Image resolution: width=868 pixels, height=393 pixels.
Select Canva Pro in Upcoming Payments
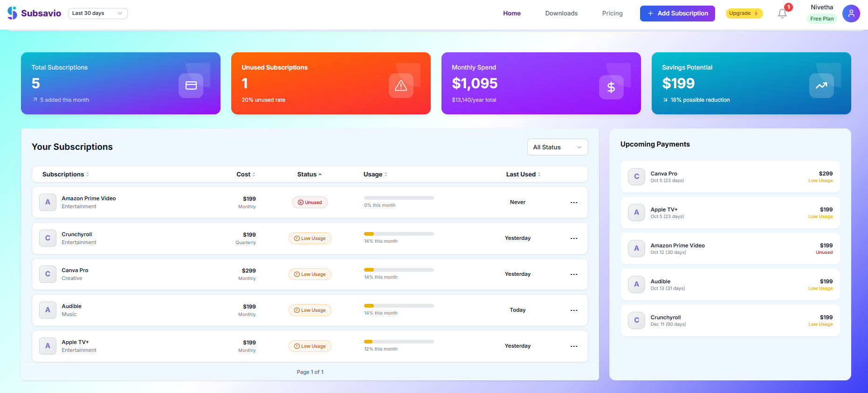pos(730,177)
